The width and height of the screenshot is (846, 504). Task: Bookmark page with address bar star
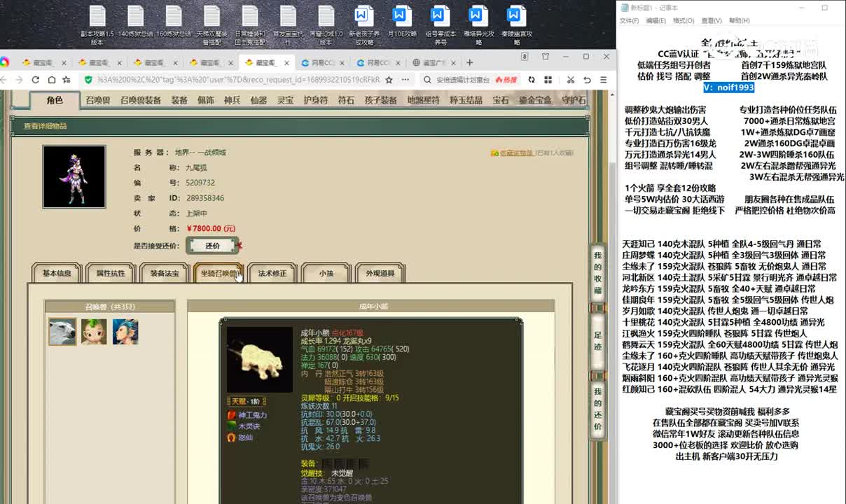[x=389, y=80]
